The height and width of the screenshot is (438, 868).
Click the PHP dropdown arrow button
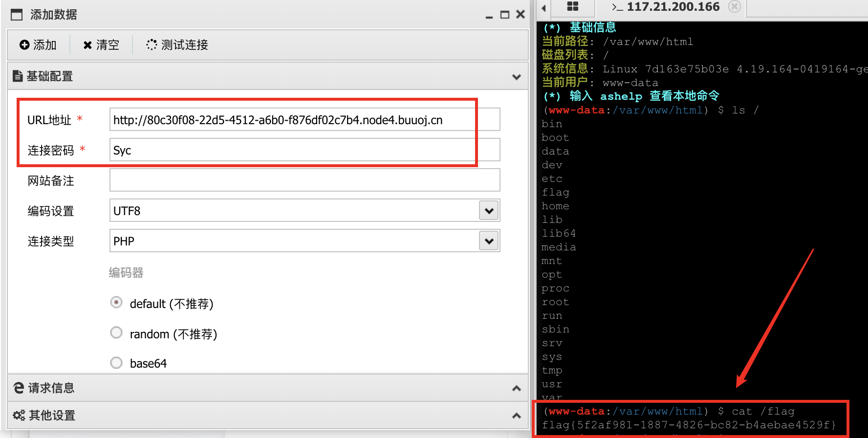(x=489, y=241)
